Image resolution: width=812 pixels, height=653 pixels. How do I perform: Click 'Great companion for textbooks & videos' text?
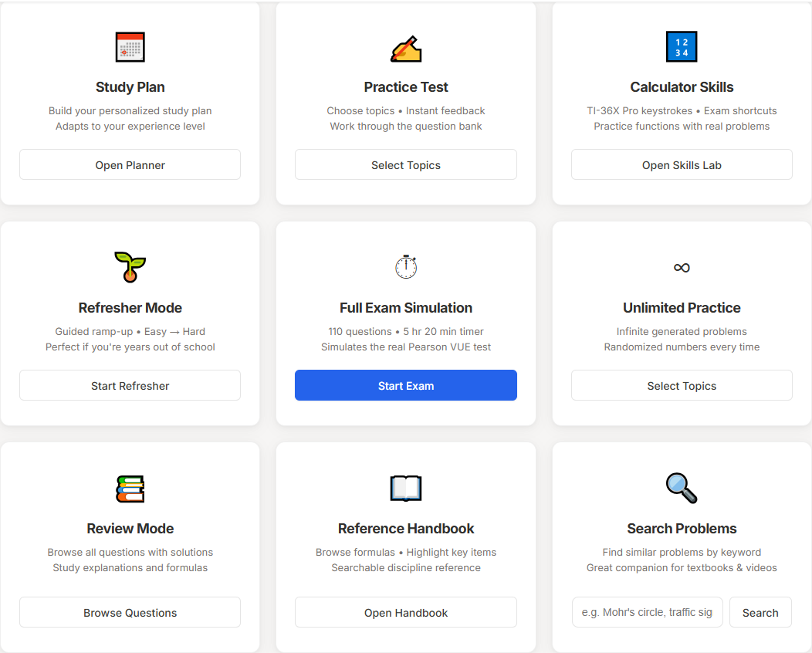coord(682,567)
